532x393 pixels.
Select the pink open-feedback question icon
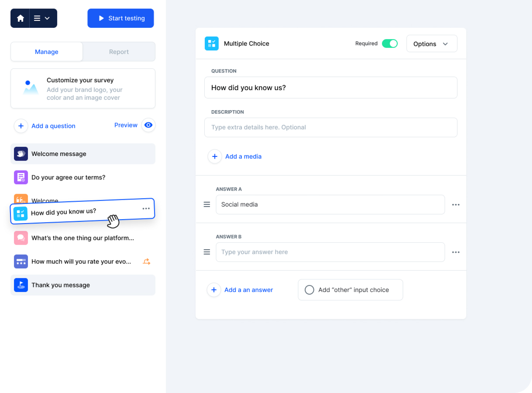coord(21,238)
